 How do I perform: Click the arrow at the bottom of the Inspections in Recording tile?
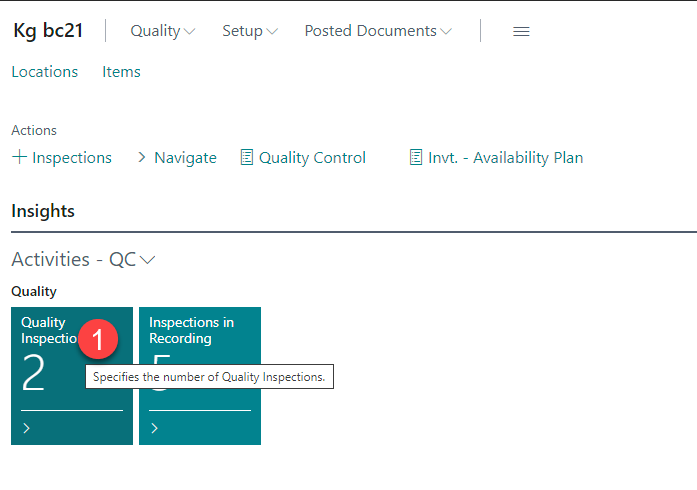click(x=155, y=429)
